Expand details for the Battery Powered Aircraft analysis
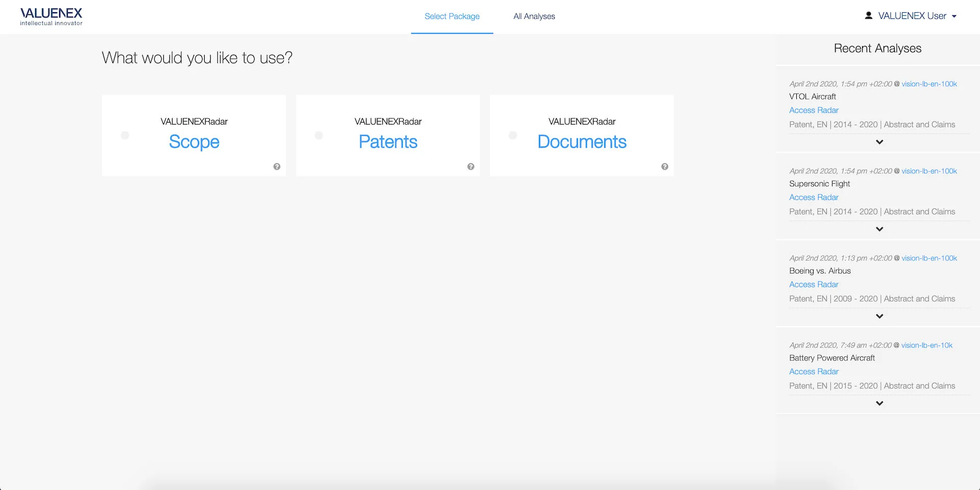The image size is (980, 490). 879,403
